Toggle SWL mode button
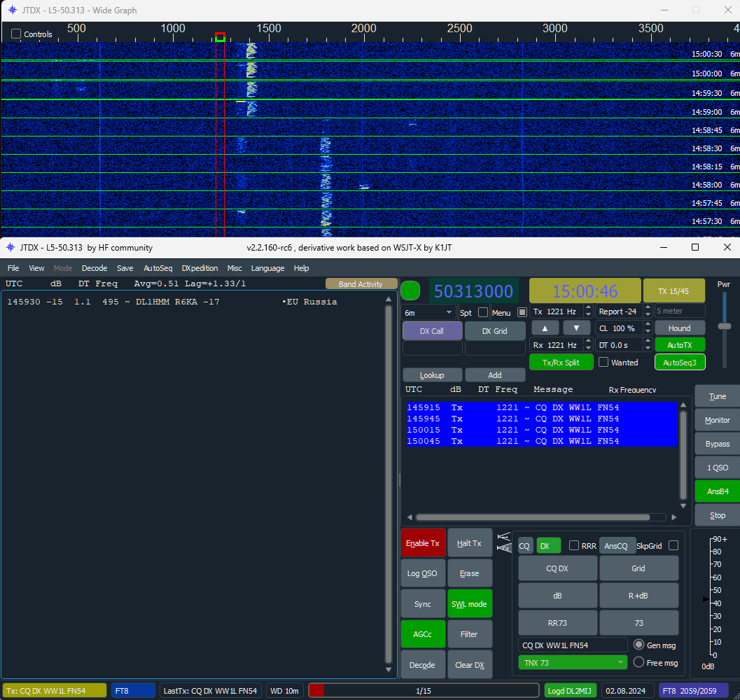740x700 pixels. pyautogui.click(x=470, y=603)
